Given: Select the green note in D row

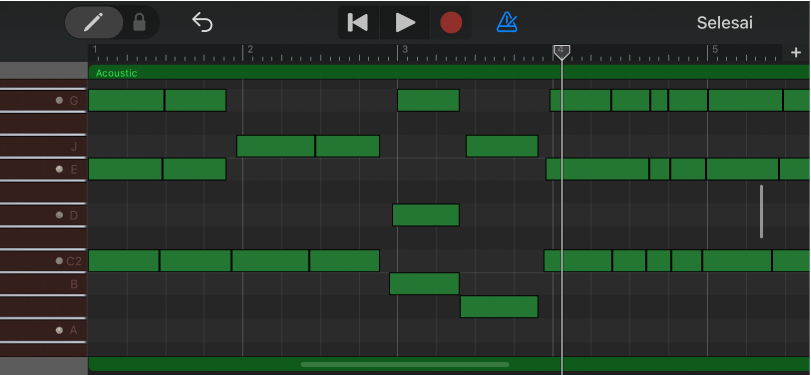Looking at the screenshot, I should 426,215.
